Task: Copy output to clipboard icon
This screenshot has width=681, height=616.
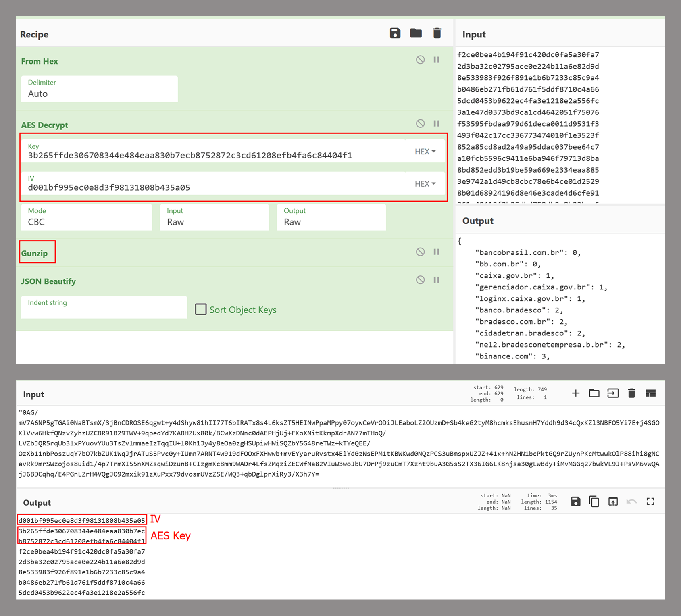Action: pos(594,502)
